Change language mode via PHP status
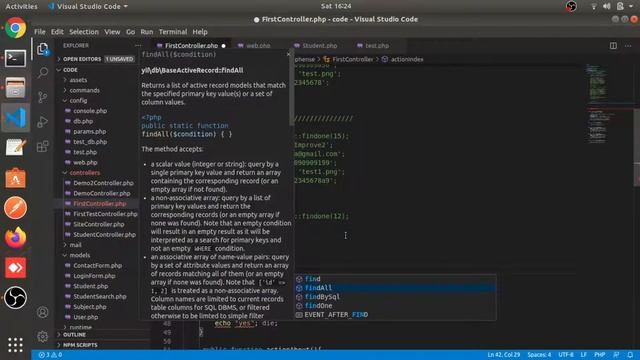Image resolution: width=640 pixels, height=360 pixels. click(x=600, y=355)
